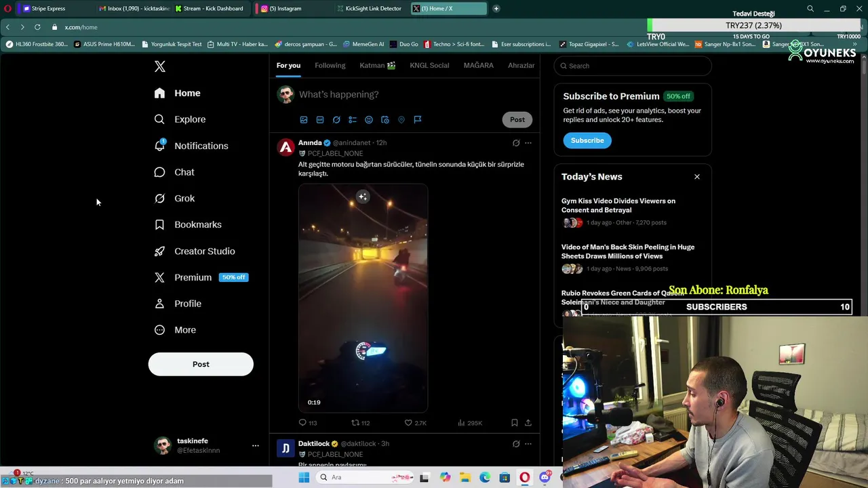
Task: Click the Grok icon on Anında post
Action: pyautogui.click(x=516, y=143)
